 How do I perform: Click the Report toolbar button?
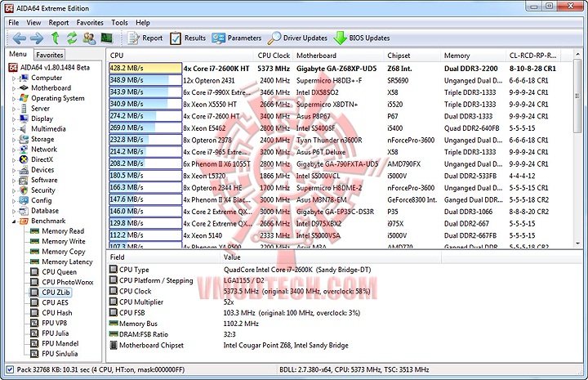tap(145, 38)
